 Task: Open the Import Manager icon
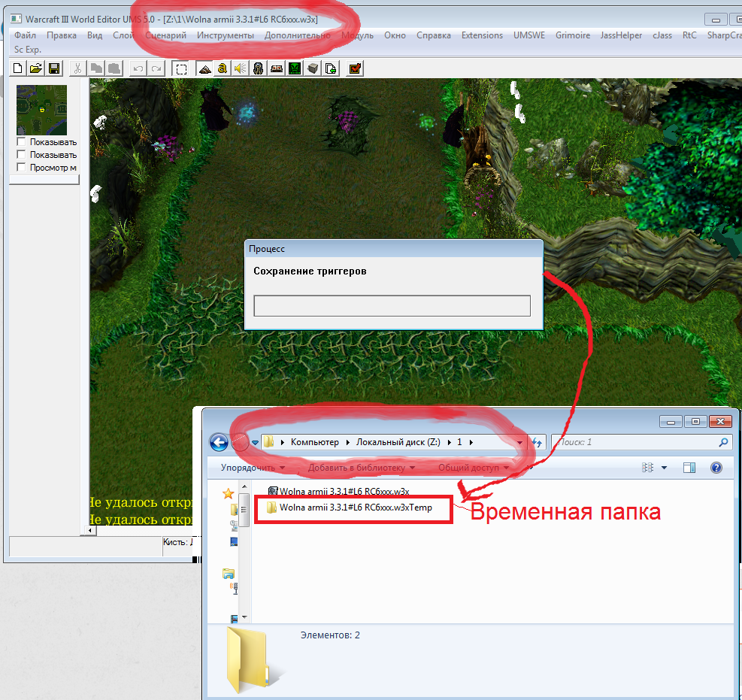click(x=331, y=68)
